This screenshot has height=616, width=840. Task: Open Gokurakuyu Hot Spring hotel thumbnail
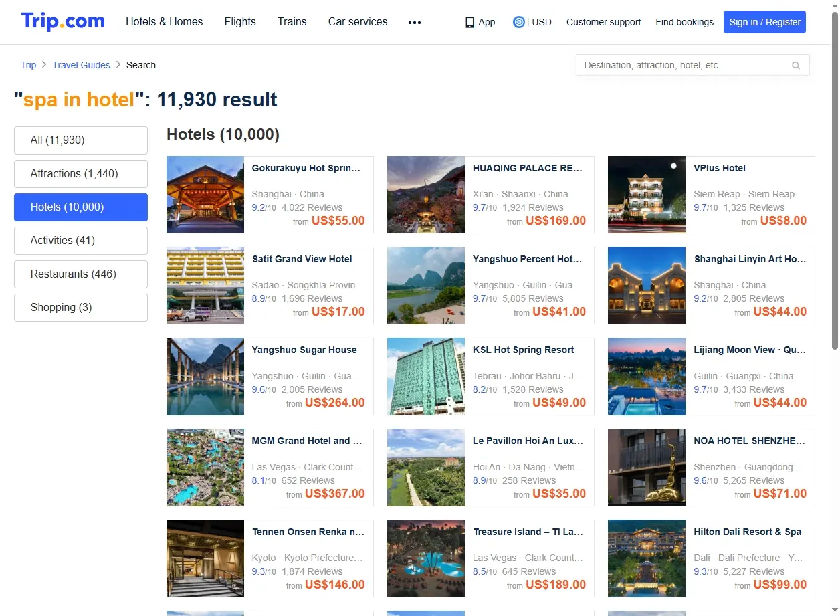click(x=205, y=195)
